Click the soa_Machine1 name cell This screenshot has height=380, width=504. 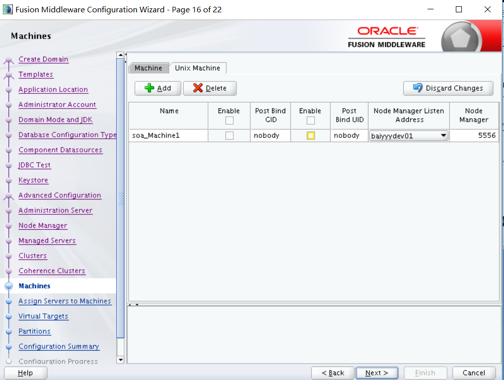point(168,136)
